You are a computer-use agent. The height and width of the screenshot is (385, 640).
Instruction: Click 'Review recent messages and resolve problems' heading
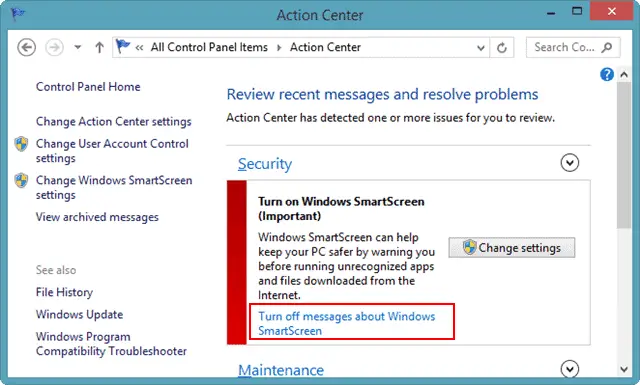[382, 94]
